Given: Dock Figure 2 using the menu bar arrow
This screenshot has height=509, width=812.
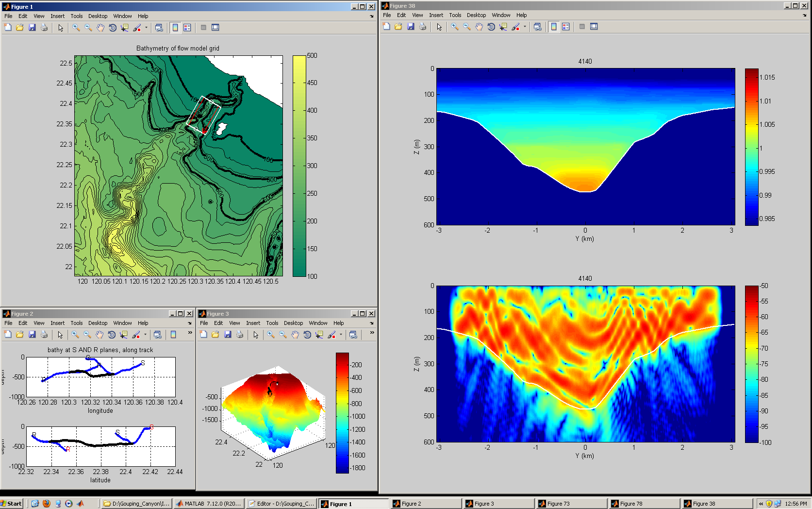Looking at the screenshot, I should [x=190, y=323].
